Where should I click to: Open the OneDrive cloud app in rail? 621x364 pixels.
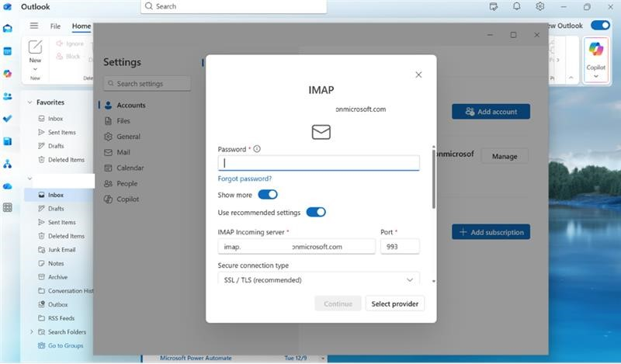8,186
